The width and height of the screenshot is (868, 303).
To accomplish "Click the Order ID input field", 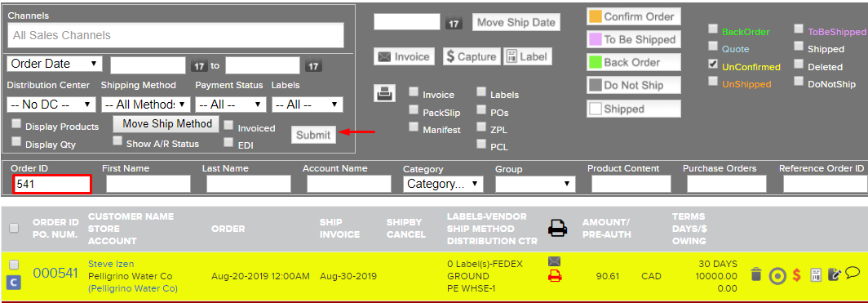I will 52,184.
